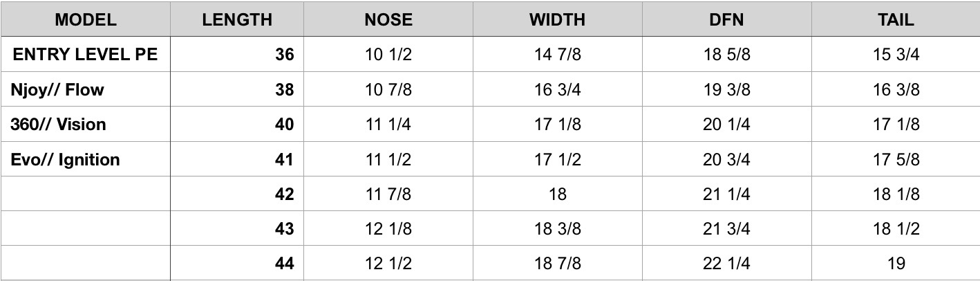Click the Njoy// Flow model cell
Screen dimensions: 980x281
pos(58,89)
